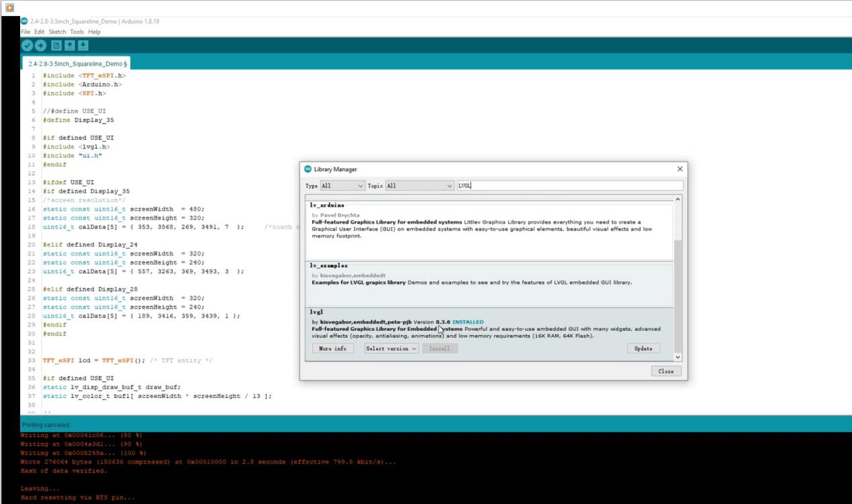Click the orange play icon at the top-left corner
Image resolution: width=852 pixels, height=504 pixels.
tap(9, 7)
